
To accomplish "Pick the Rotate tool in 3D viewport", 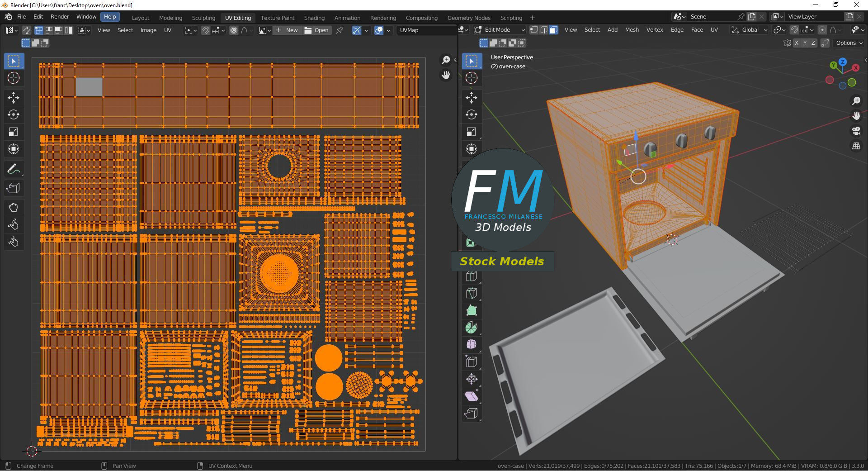I will 472,115.
